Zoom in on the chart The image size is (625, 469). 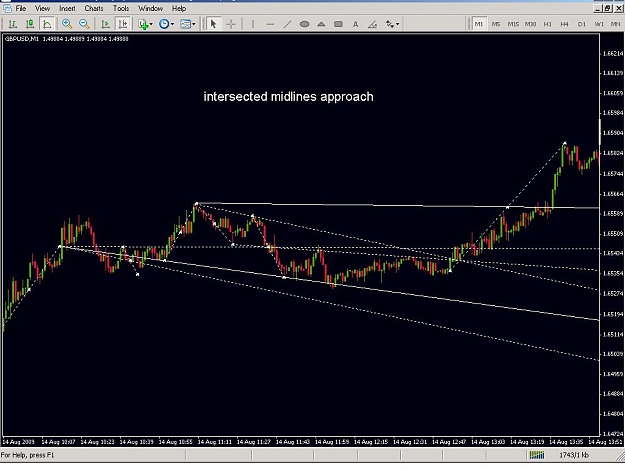(67, 24)
